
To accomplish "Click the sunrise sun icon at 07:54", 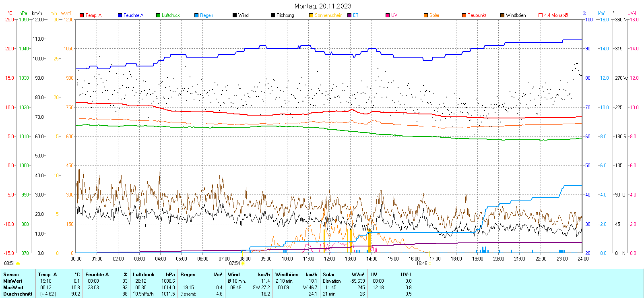I will pos(242,263).
